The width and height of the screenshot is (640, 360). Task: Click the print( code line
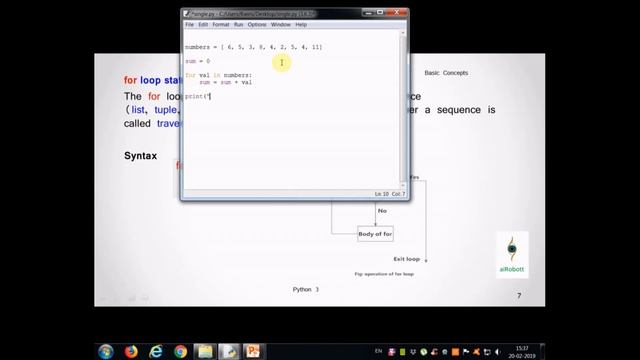(198, 96)
